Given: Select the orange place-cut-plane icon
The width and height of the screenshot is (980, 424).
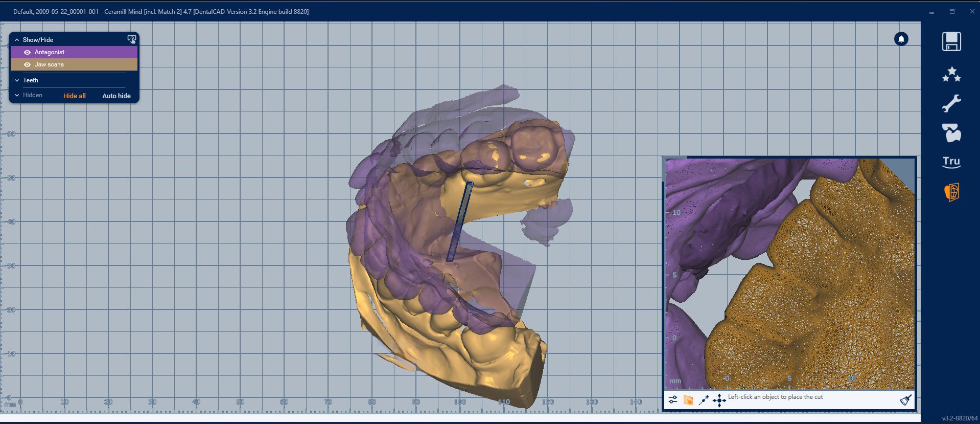Looking at the screenshot, I should [x=688, y=400].
